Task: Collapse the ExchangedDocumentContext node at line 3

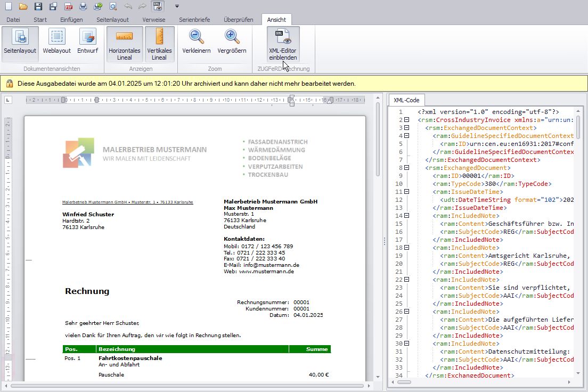Action: coord(406,127)
